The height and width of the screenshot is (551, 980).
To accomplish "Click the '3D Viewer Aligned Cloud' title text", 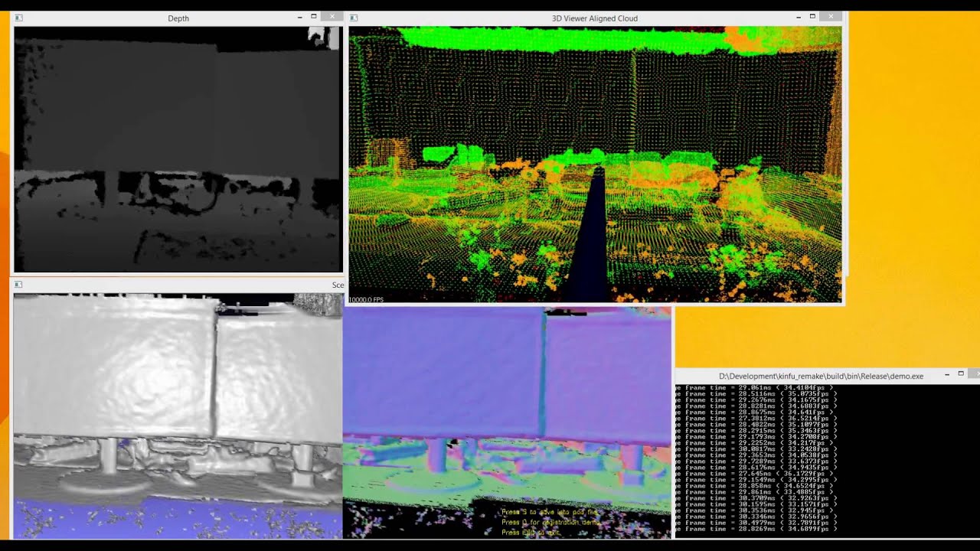I will pos(595,18).
